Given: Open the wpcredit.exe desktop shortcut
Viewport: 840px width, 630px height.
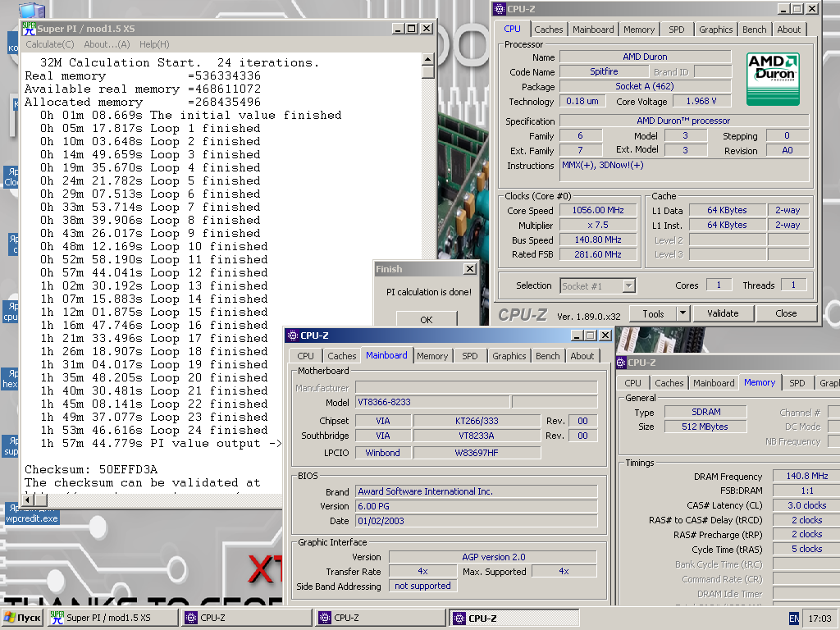Looking at the screenshot, I should (x=32, y=514).
